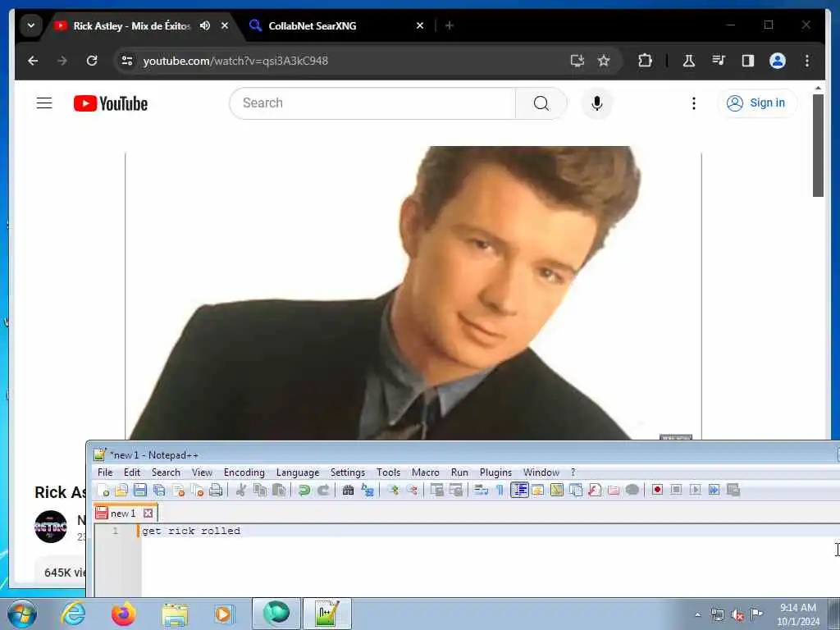Viewport: 840px width, 630px height.
Task: Paste clipboard in Notepad++ toolbar
Action: [279, 490]
